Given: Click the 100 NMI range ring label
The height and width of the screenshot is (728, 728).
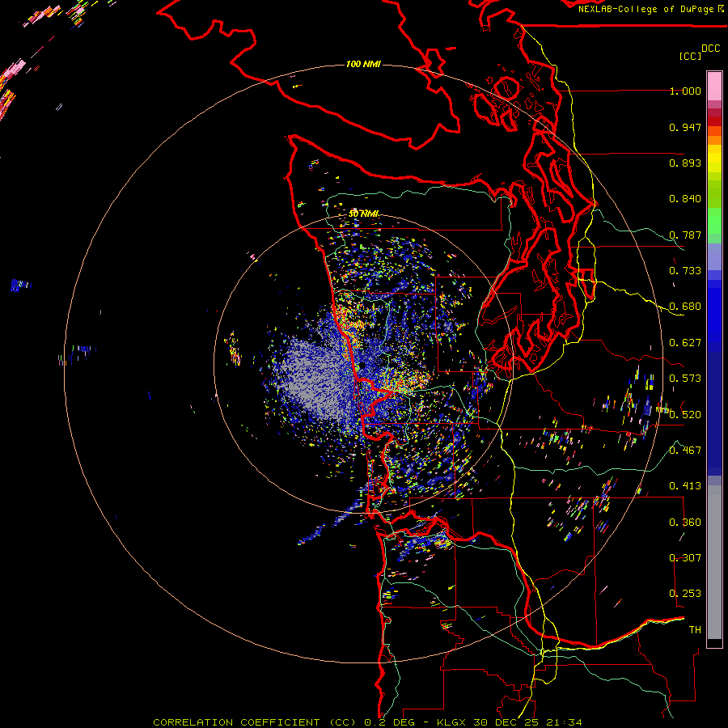Looking at the screenshot, I should pos(363,64).
